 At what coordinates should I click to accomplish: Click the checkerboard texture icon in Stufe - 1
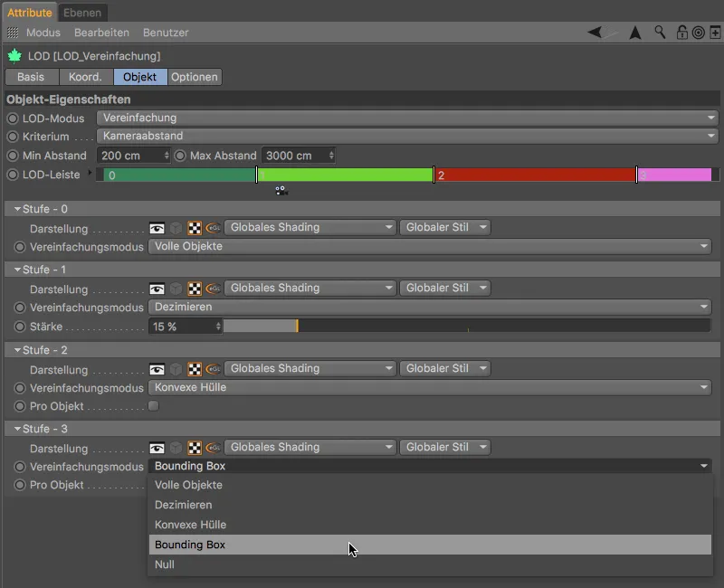pos(195,289)
